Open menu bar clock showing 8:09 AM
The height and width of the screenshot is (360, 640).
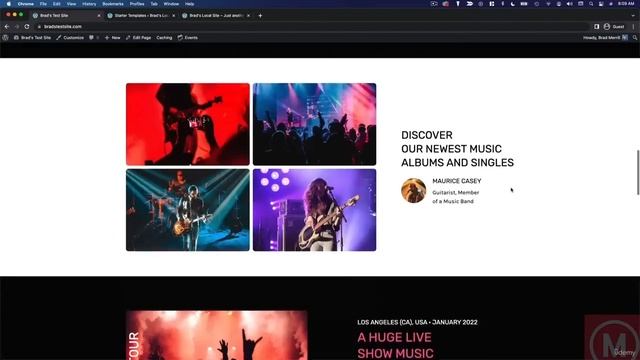pos(626,4)
